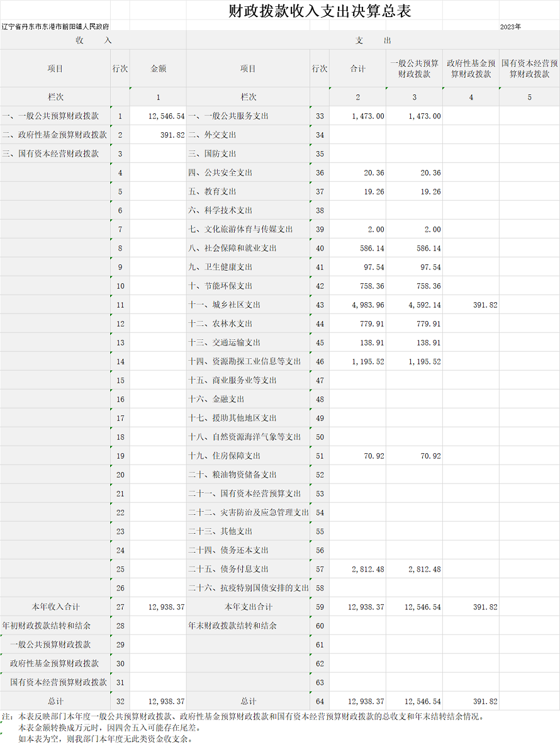Select the 十五、商业服务业等支出 cell

pos(248,380)
